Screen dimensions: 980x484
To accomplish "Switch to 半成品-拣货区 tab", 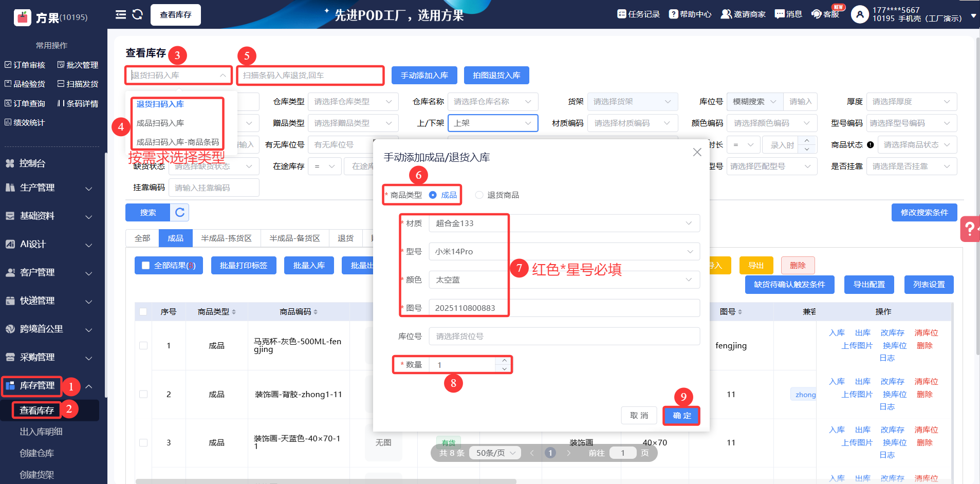I will pos(226,238).
